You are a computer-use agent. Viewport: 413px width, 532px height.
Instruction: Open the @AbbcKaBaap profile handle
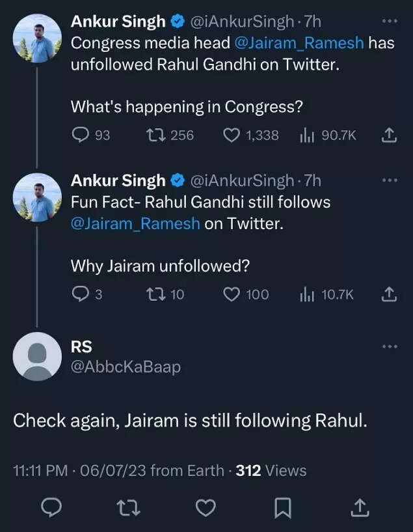tap(126, 367)
